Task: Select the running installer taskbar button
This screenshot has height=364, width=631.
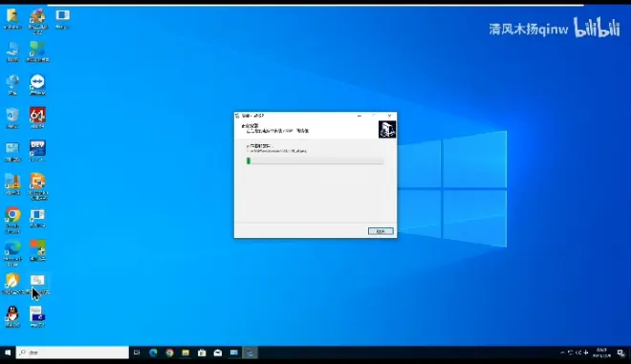Action: 250,353
